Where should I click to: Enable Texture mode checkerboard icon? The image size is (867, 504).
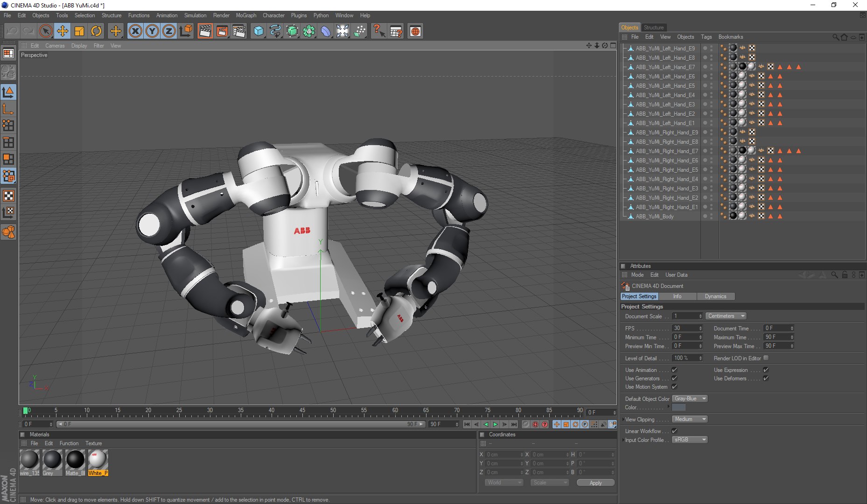click(8, 196)
